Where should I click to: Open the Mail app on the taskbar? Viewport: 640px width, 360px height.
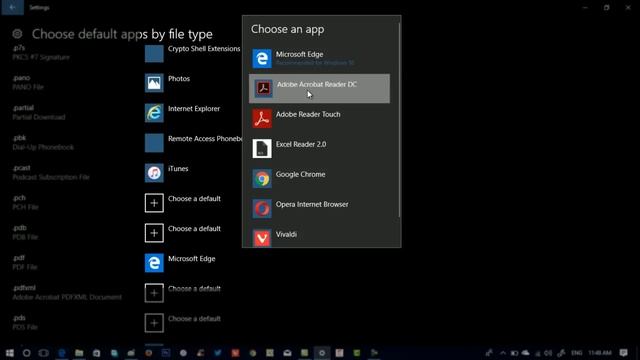tap(287, 353)
